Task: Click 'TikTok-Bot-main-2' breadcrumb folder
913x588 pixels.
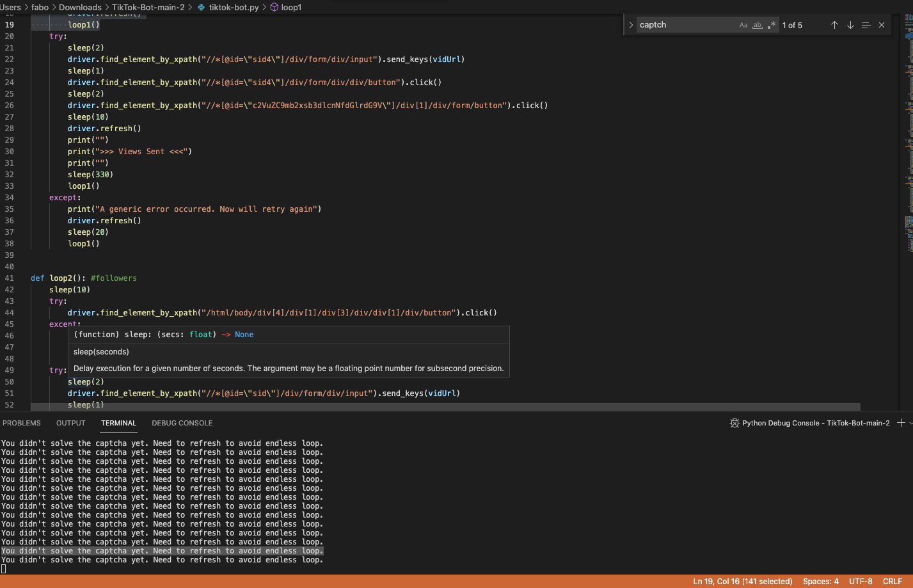Action: 148,7
